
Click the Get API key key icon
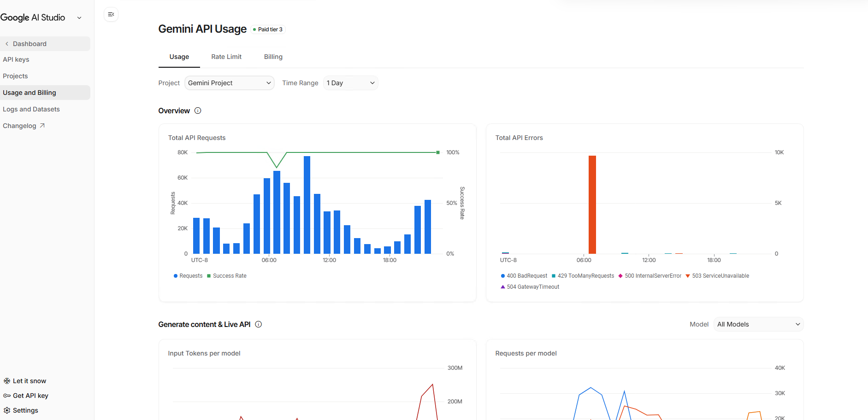pos(7,396)
